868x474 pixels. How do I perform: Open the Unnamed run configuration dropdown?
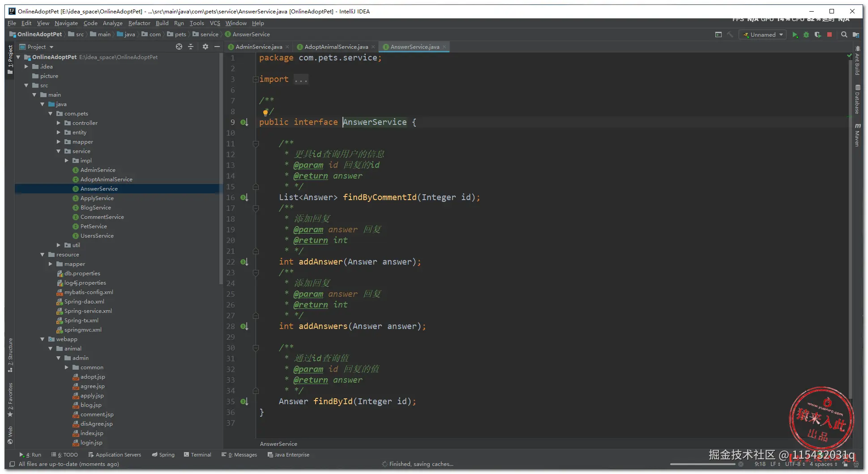(x=763, y=35)
